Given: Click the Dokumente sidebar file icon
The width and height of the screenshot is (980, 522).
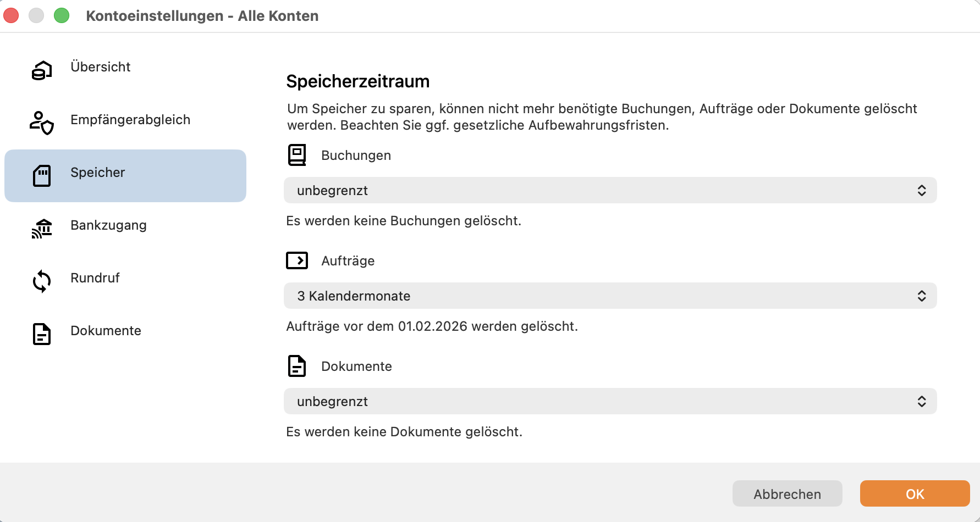Looking at the screenshot, I should coord(42,334).
